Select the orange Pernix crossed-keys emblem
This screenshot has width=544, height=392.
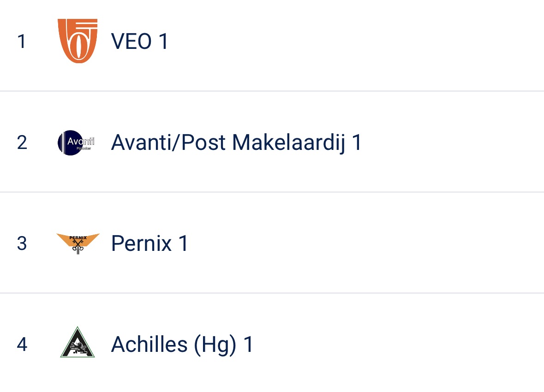click(x=78, y=244)
